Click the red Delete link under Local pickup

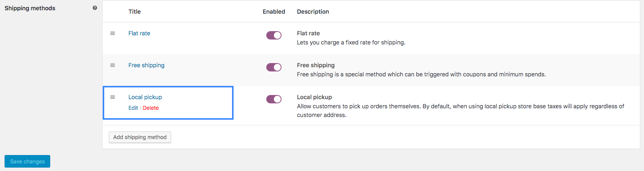[x=151, y=108]
